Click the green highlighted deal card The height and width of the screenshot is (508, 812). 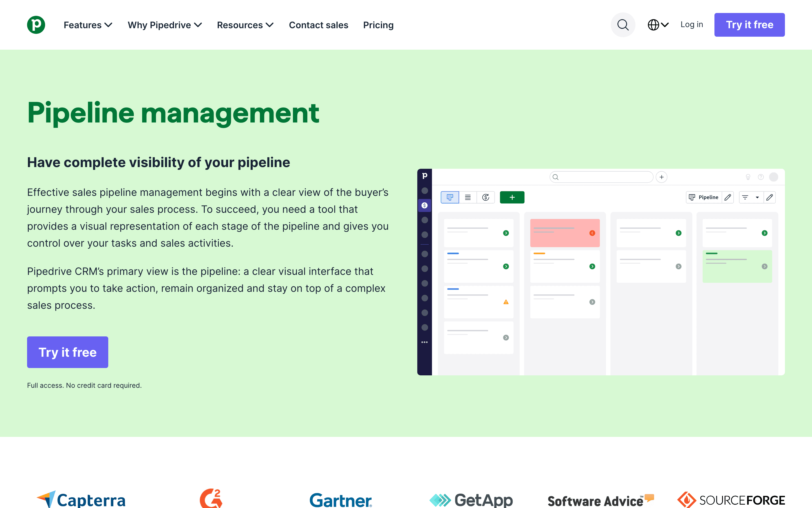(737, 266)
